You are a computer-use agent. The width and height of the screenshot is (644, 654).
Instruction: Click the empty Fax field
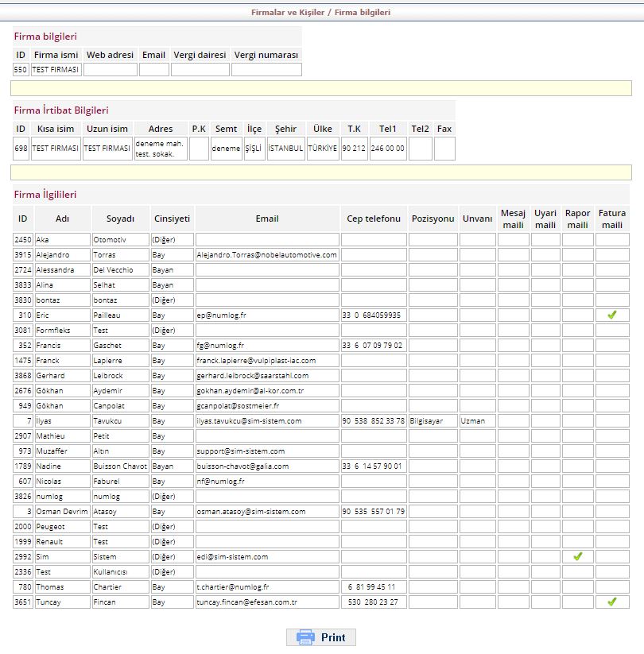(x=444, y=149)
